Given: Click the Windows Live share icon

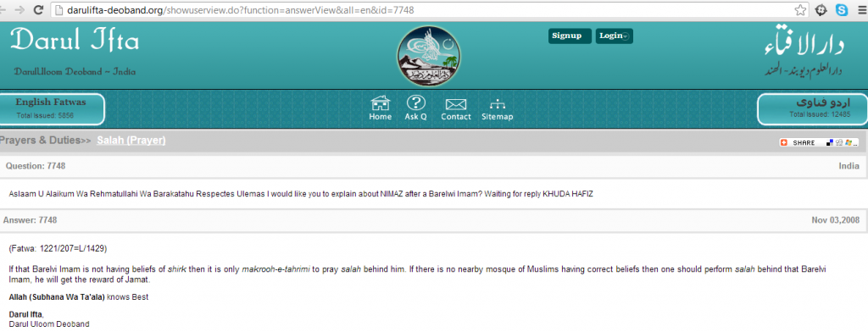Looking at the screenshot, I should [848, 143].
